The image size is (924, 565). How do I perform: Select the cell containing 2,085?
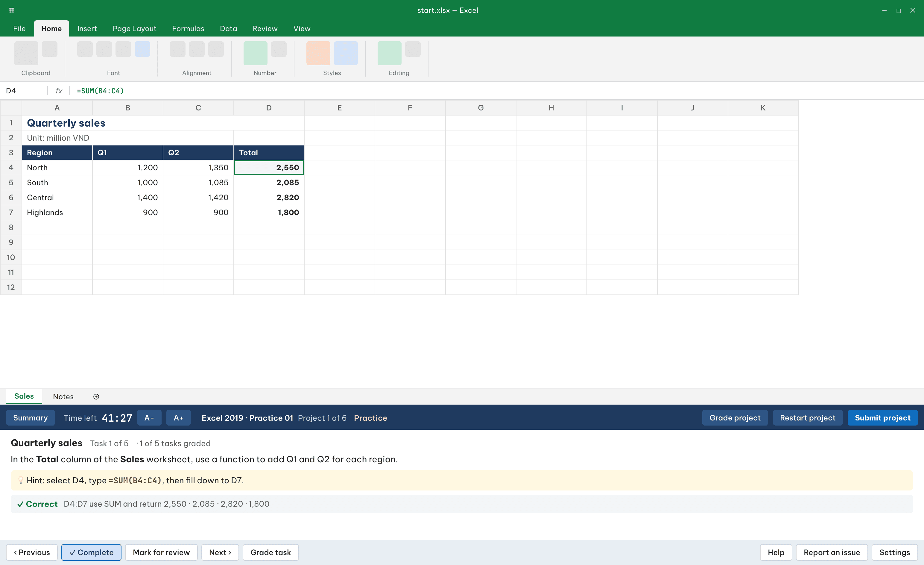tap(269, 182)
